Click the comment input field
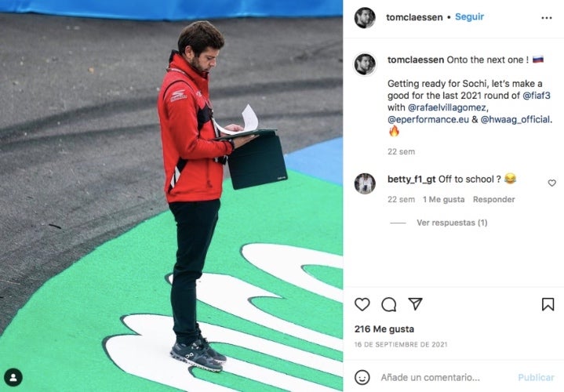The width and height of the screenshot is (564, 392). click(x=446, y=377)
